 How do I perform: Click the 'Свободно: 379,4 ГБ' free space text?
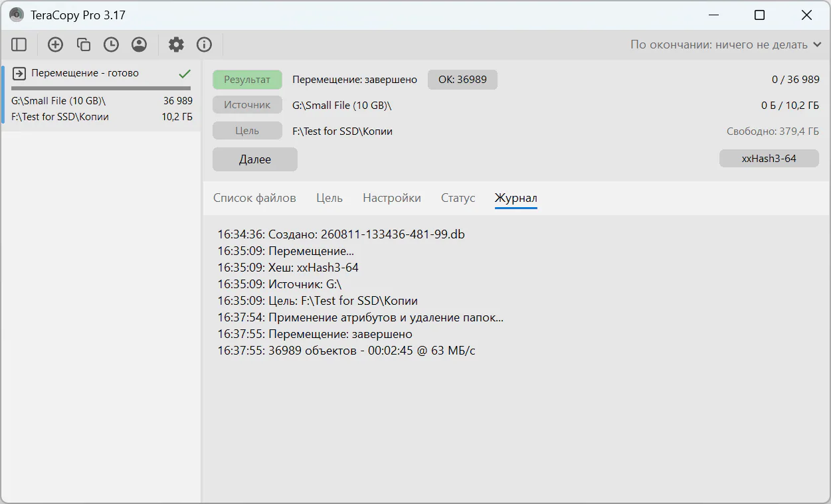click(773, 131)
